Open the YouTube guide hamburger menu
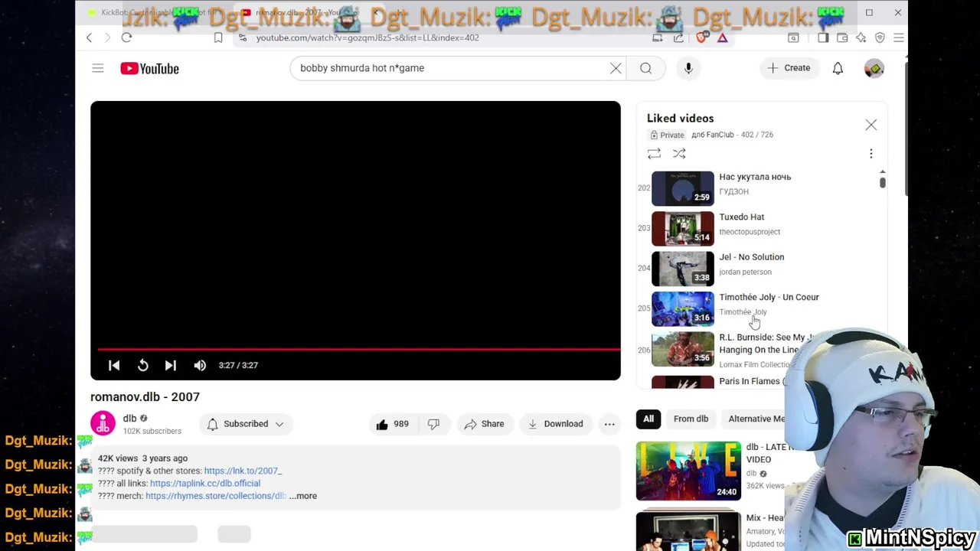 coord(98,68)
